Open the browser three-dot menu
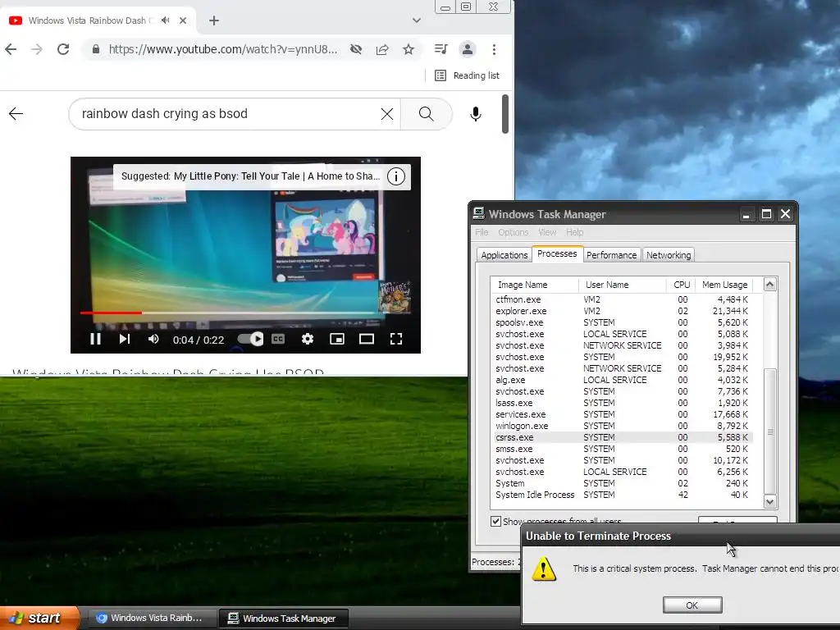Screen dimensions: 840x630 (x=494, y=49)
